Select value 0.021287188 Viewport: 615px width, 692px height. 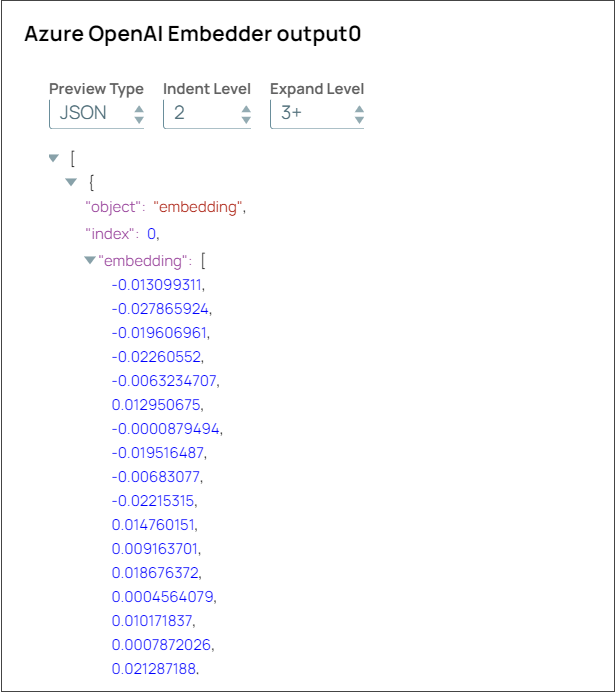(x=154, y=669)
